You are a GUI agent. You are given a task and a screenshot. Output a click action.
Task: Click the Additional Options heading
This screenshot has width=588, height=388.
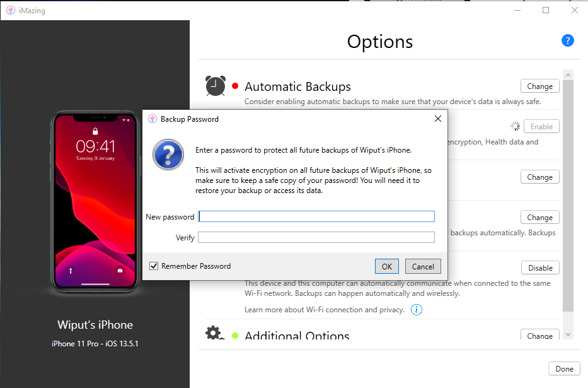(x=297, y=335)
